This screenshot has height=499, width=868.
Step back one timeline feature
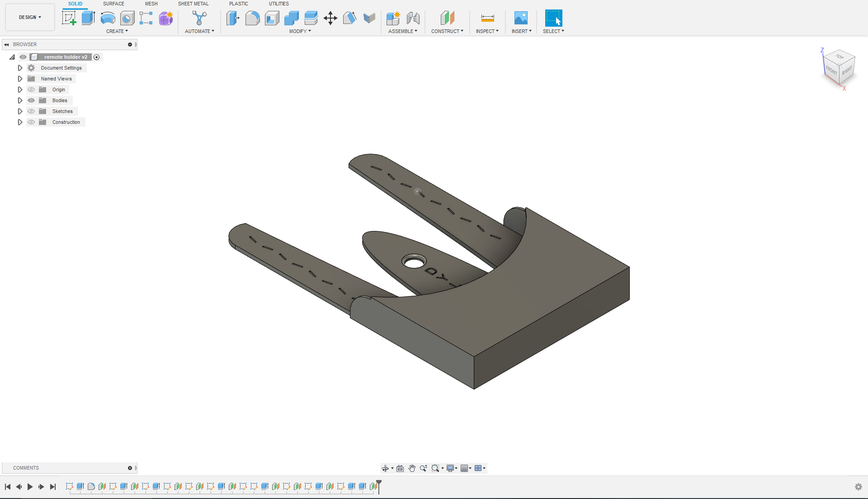click(x=19, y=487)
